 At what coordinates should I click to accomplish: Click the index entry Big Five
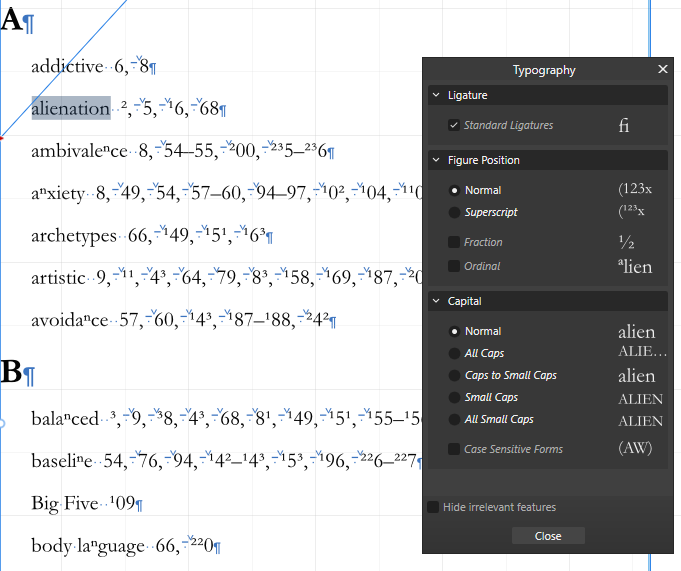pyautogui.click(x=65, y=503)
